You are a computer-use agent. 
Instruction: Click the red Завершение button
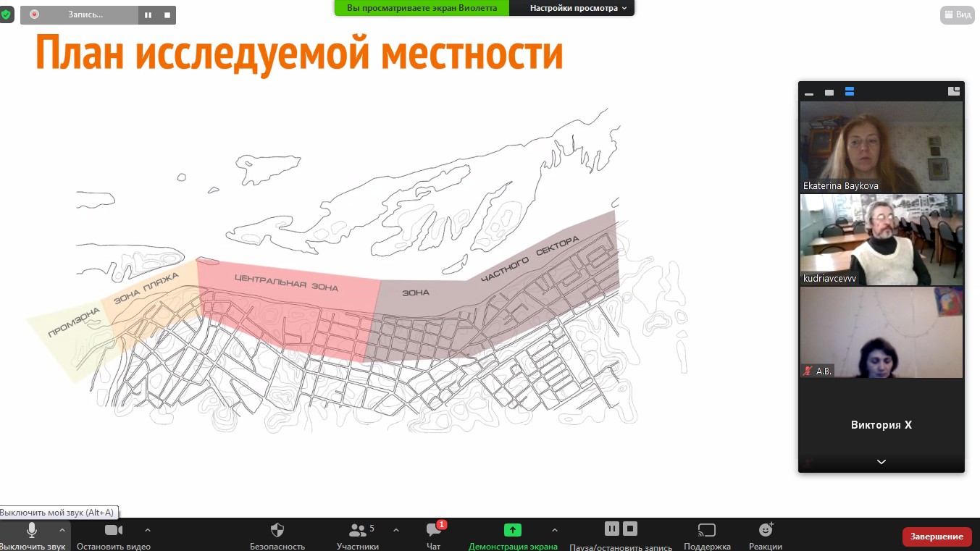tap(937, 537)
